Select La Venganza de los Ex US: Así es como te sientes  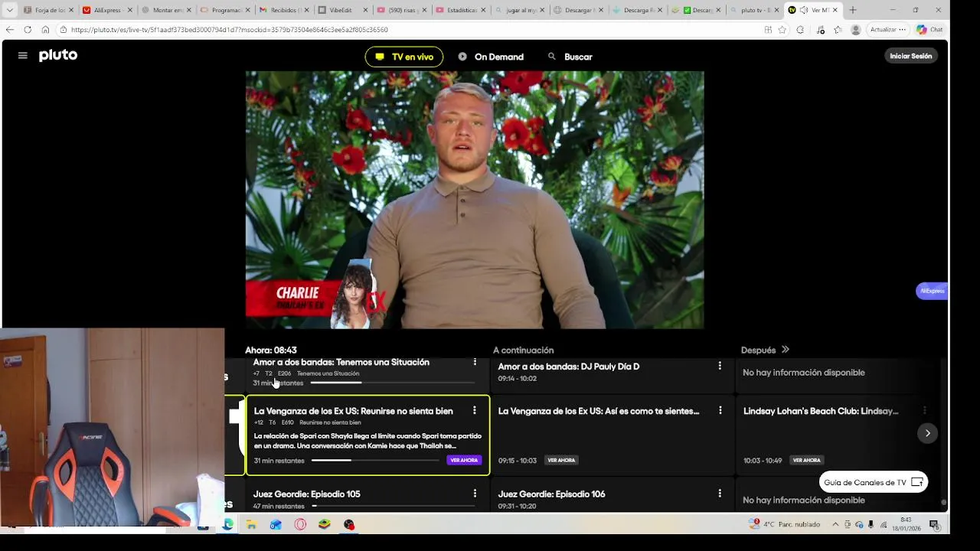point(599,411)
